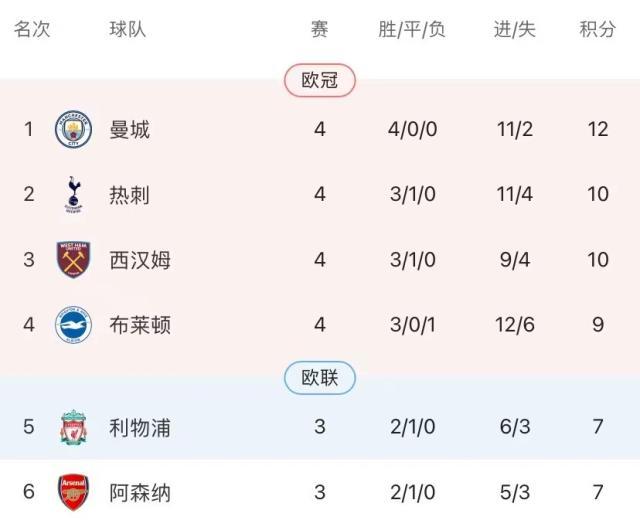This screenshot has height=527, width=640.
Task: Click the 积分 column header
Action: [598, 29]
